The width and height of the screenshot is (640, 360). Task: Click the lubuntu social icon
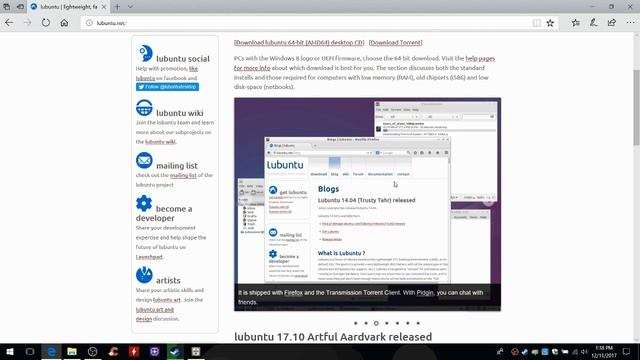pyautogui.click(x=144, y=53)
